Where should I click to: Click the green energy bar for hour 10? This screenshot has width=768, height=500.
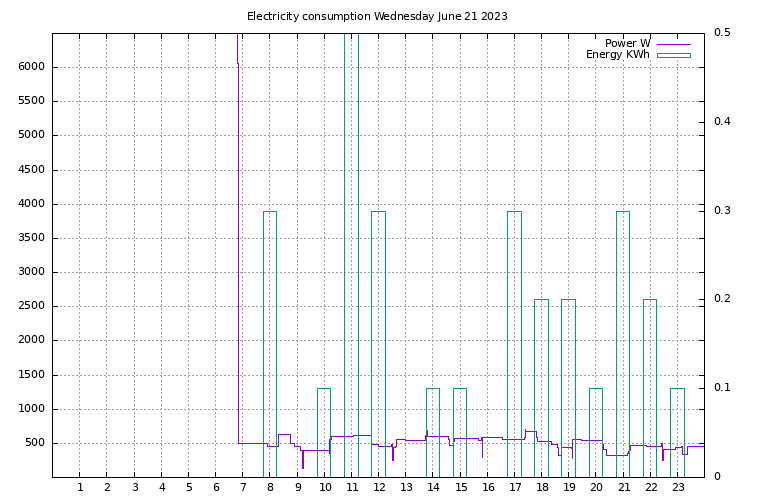pyautogui.click(x=324, y=432)
